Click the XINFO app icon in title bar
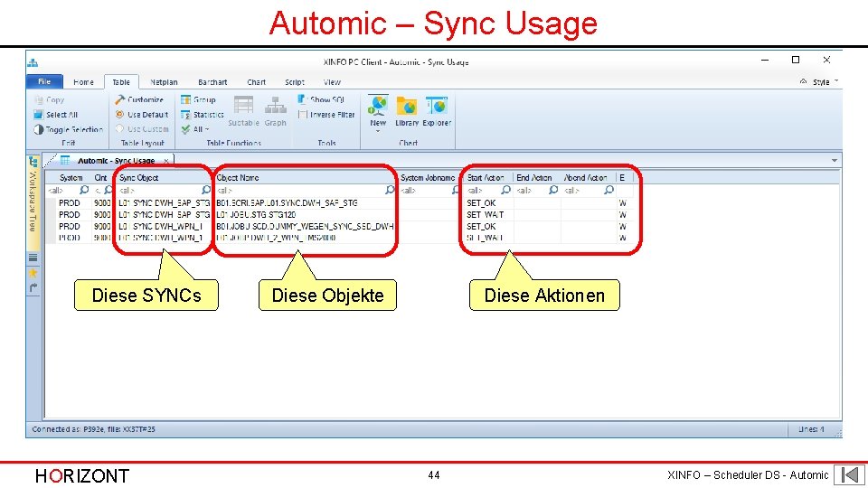The image size is (868, 488). (33, 62)
